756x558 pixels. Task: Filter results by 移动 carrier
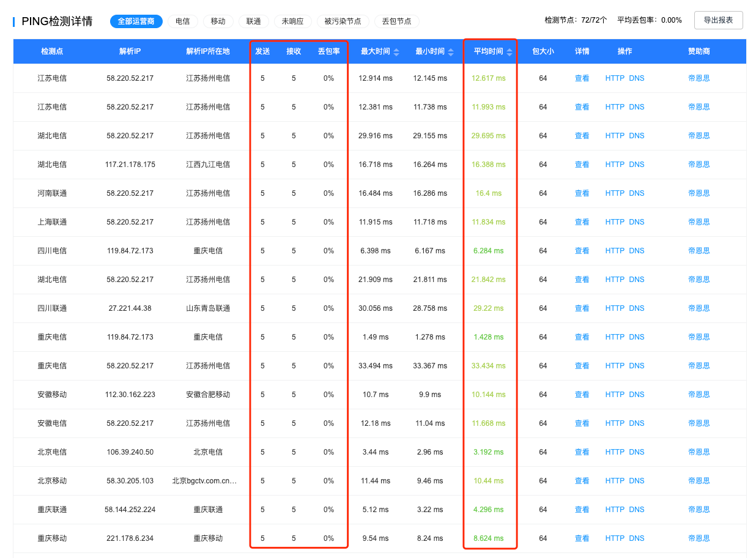(218, 21)
